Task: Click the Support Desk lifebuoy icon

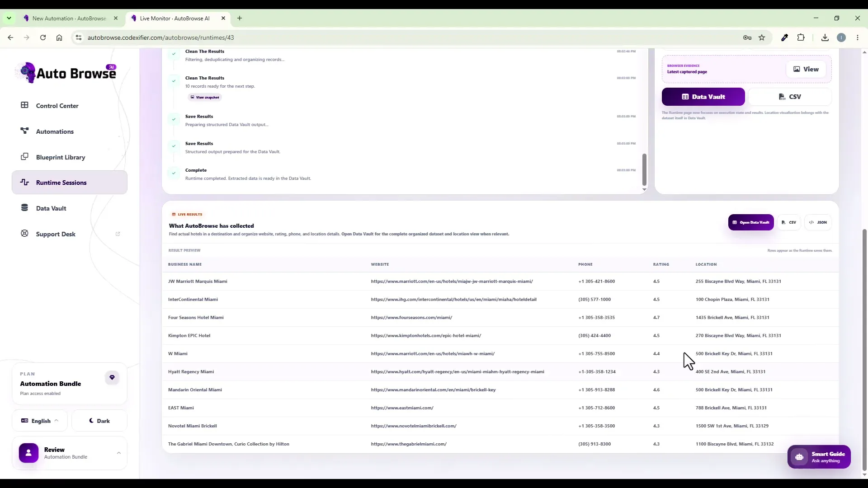Action: point(24,234)
